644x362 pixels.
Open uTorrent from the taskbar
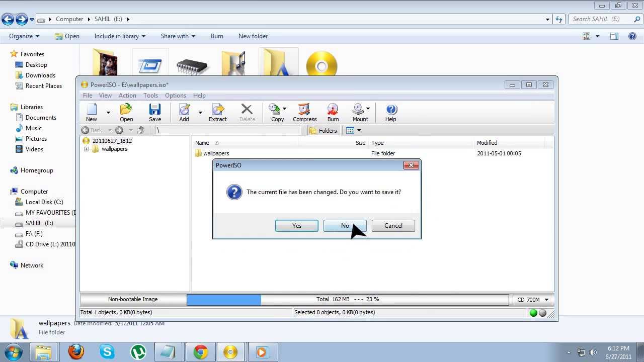point(138,351)
